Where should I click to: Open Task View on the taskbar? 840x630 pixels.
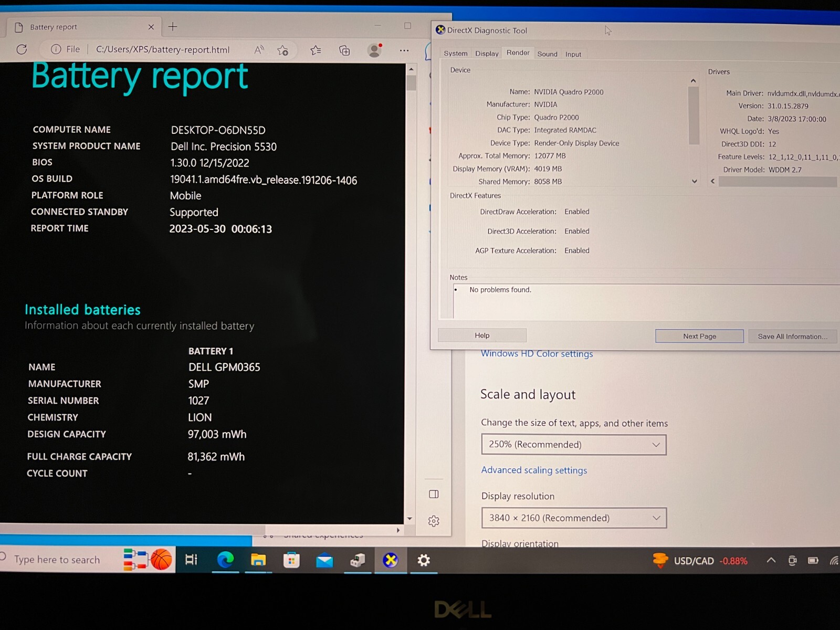[191, 560]
